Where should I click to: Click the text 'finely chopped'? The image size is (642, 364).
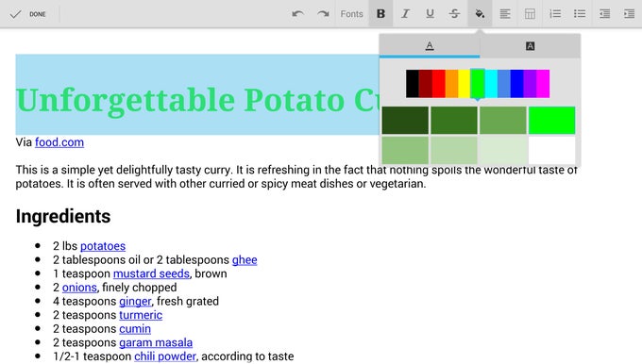pos(139,288)
